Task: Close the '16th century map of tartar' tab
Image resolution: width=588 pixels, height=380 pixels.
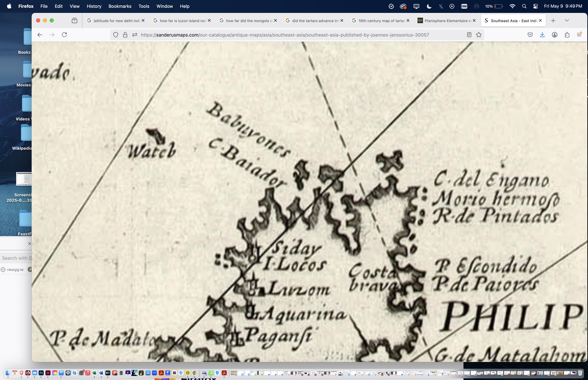Action: 408,20
